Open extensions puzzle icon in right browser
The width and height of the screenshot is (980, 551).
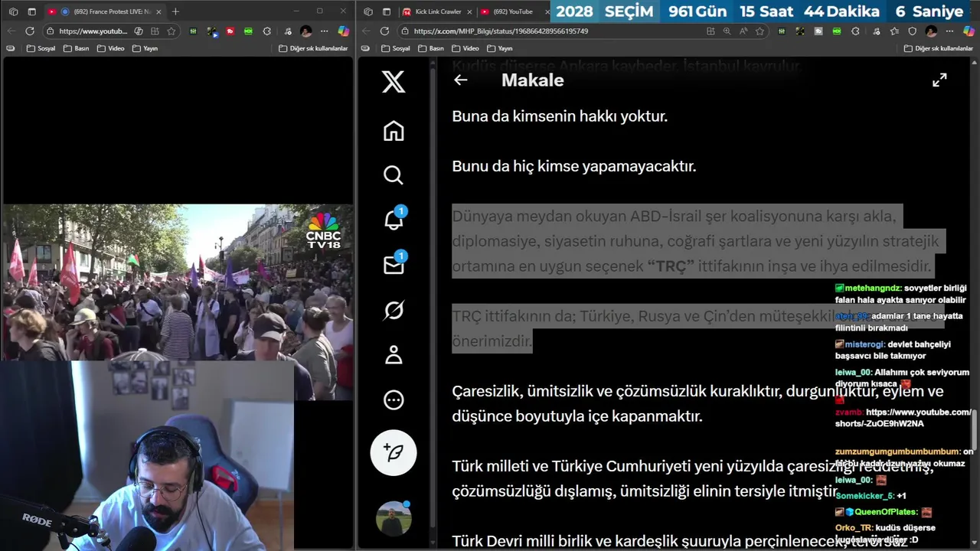(855, 31)
